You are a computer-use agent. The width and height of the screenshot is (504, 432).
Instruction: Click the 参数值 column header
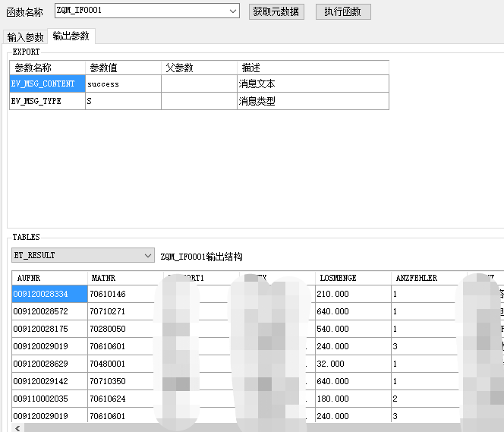[123, 68]
